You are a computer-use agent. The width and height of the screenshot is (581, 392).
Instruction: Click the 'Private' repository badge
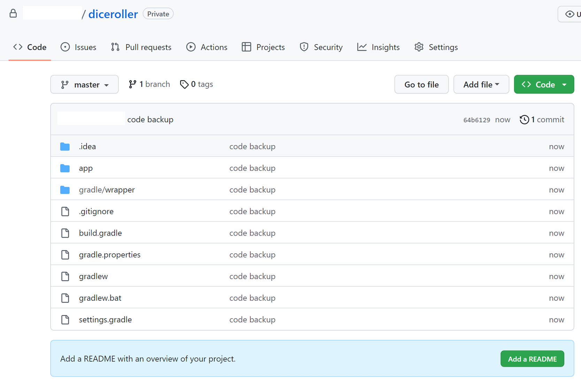158,14
